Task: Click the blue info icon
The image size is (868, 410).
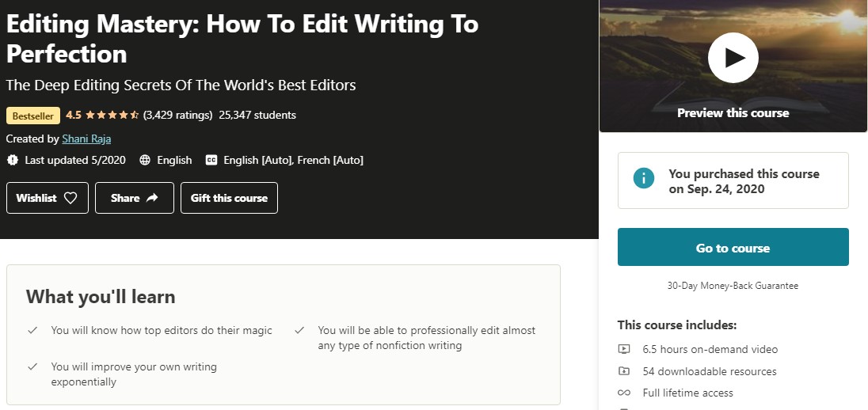Action: click(644, 178)
